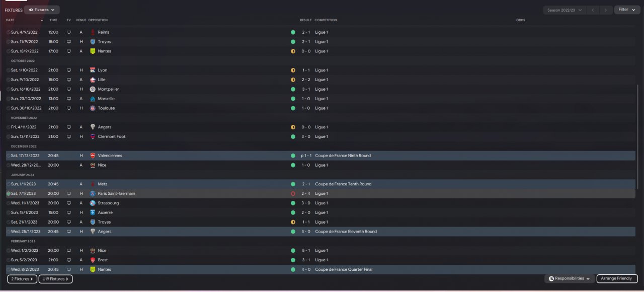Toggle the row checkmark for Sat, 7/1/2023
The image size is (644, 292).
pyautogui.click(x=9, y=193)
